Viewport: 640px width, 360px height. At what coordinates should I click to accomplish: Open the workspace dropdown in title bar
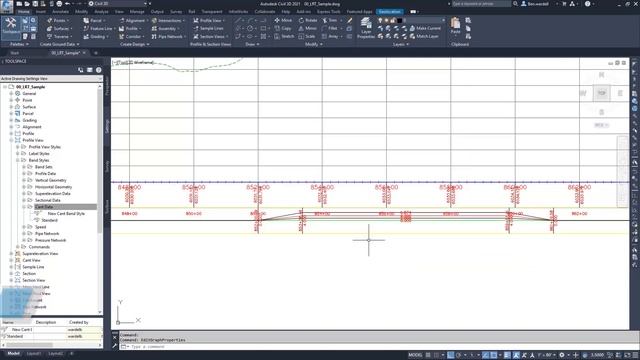pyautogui.click(x=119, y=4)
